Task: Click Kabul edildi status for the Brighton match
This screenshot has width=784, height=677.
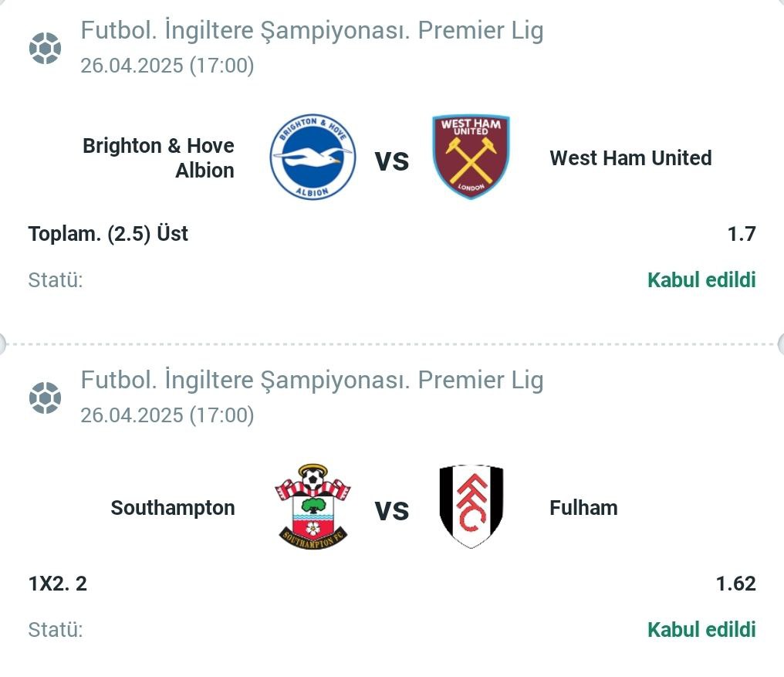Action: coord(701,279)
